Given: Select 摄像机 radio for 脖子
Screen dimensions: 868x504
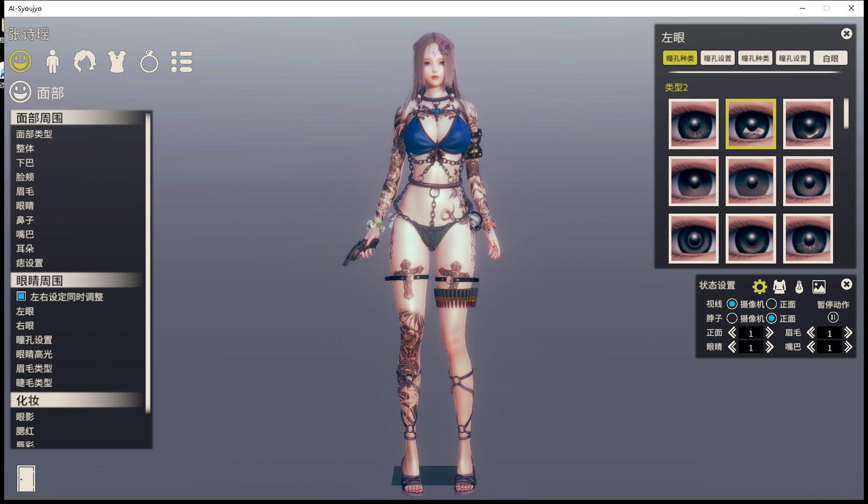Looking at the screenshot, I should click(732, 318).
